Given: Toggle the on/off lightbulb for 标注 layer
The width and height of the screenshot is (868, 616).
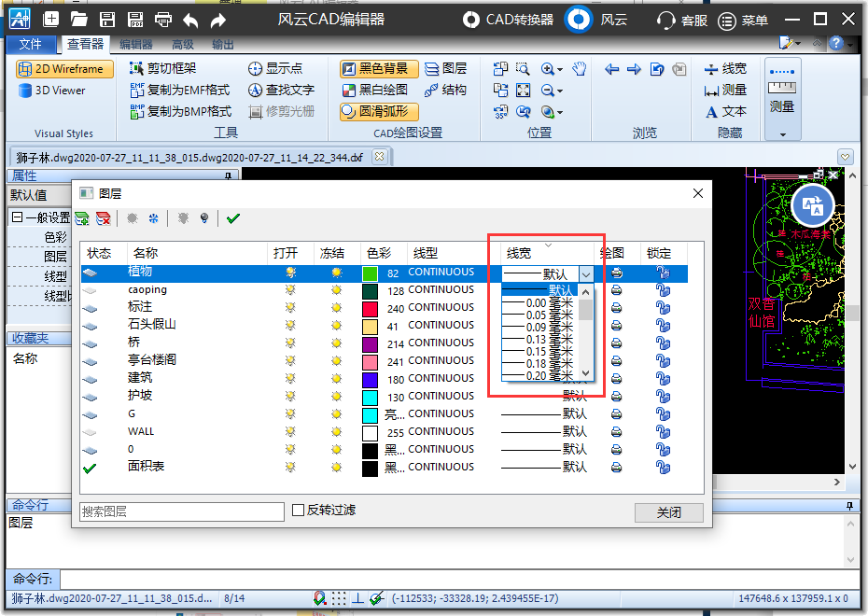Looking at the screenshot, I should tap(290, 307).
